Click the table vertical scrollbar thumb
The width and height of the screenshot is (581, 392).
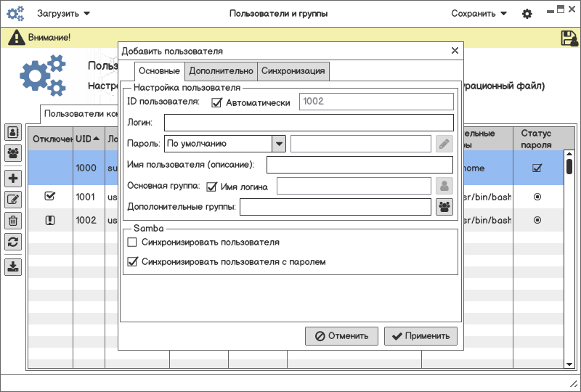(x=569, y=166)
